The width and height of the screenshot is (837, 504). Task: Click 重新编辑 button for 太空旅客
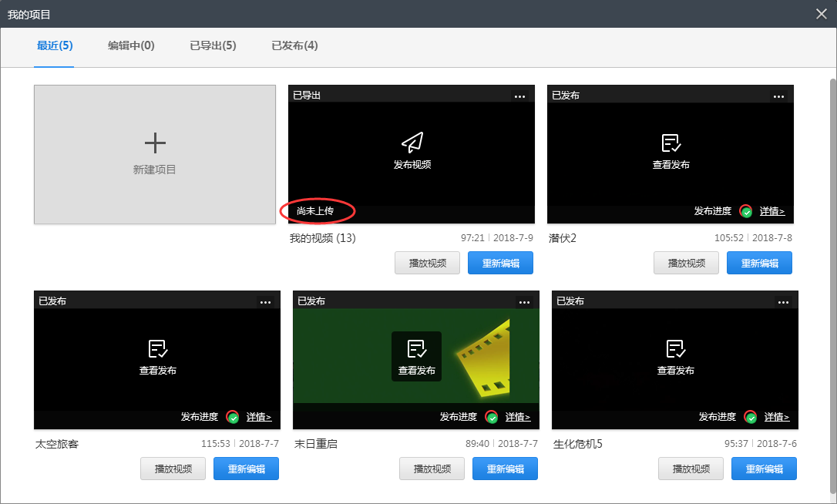(x=246, y=469)
